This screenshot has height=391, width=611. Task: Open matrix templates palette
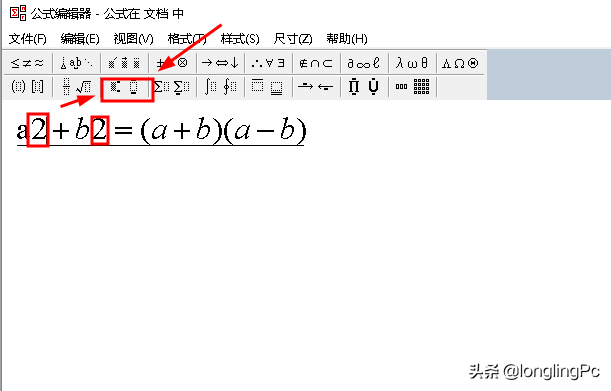coord(412,87)
